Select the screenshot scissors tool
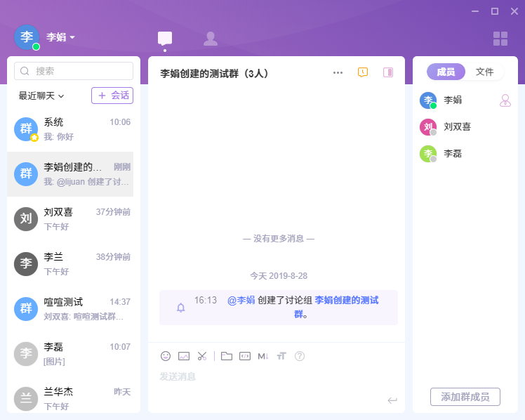The image size is (525, 420). (202, 356)
